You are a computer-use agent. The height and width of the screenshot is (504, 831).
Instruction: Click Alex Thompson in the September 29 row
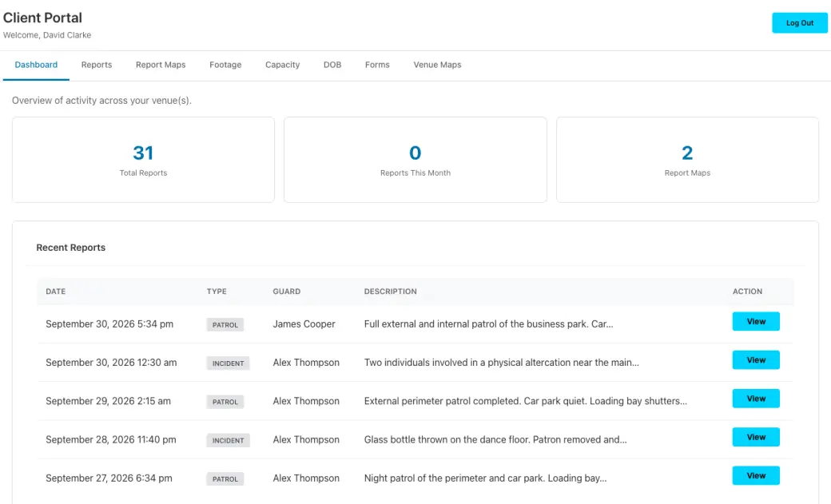click(x=306, y=401)
